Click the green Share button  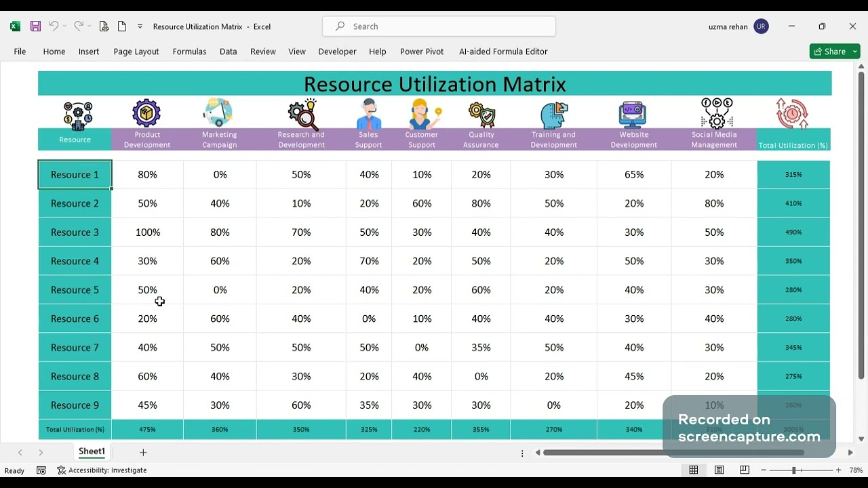point(829,52)
